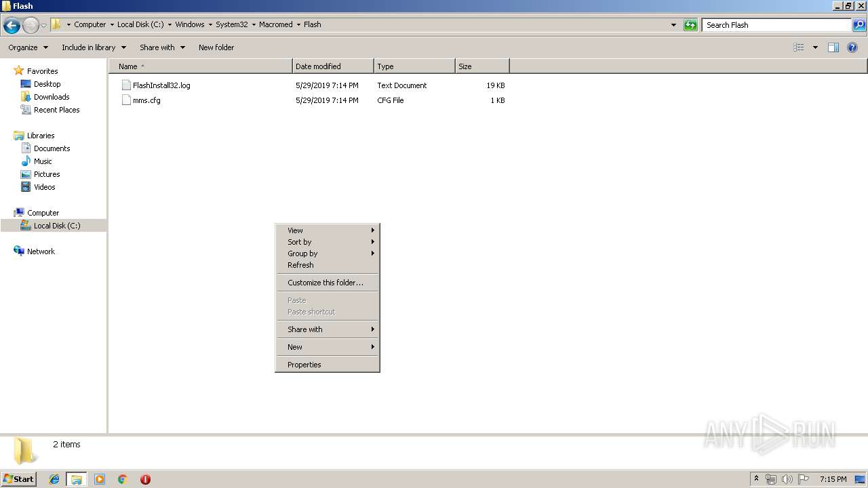Click Local Disk (C:) in address breadcrumb

point(140,24)
